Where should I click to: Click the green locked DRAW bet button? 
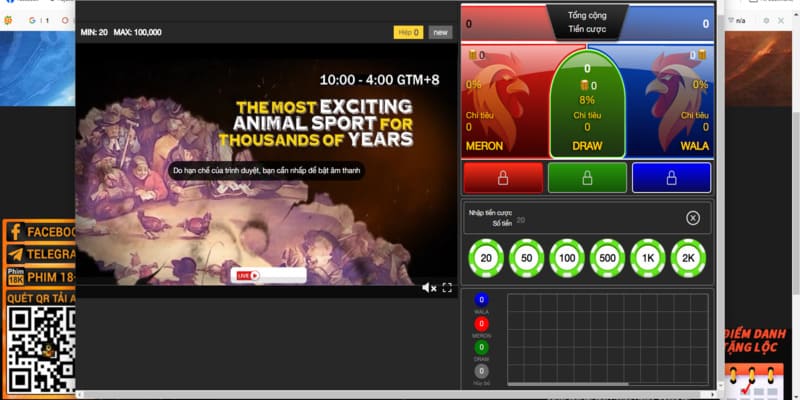[x=587, y=178]
